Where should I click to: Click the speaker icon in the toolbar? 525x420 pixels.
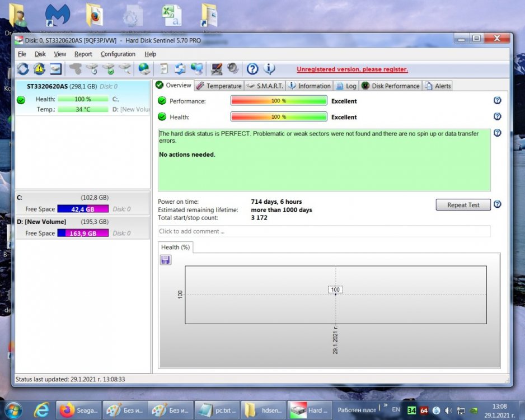pos(233,69)
